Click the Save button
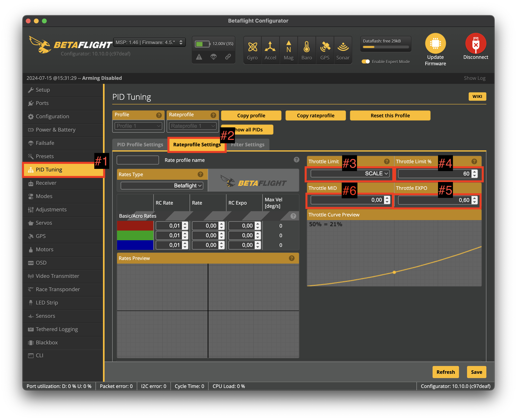Viewport: 517px width, 420px height. tap(476, 372)
